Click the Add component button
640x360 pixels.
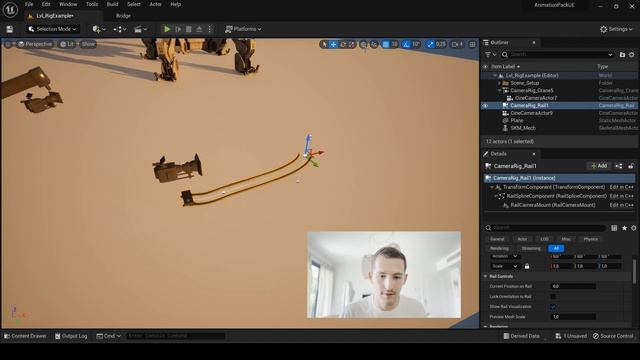pyautogui.click(x=599, y=166)
